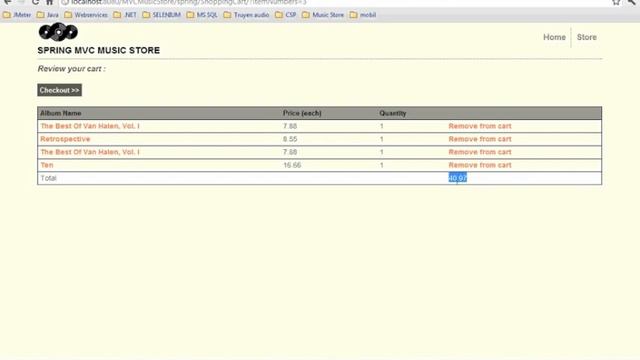Go to the Home page link
The image size is (640, 360).
[554, 37]
